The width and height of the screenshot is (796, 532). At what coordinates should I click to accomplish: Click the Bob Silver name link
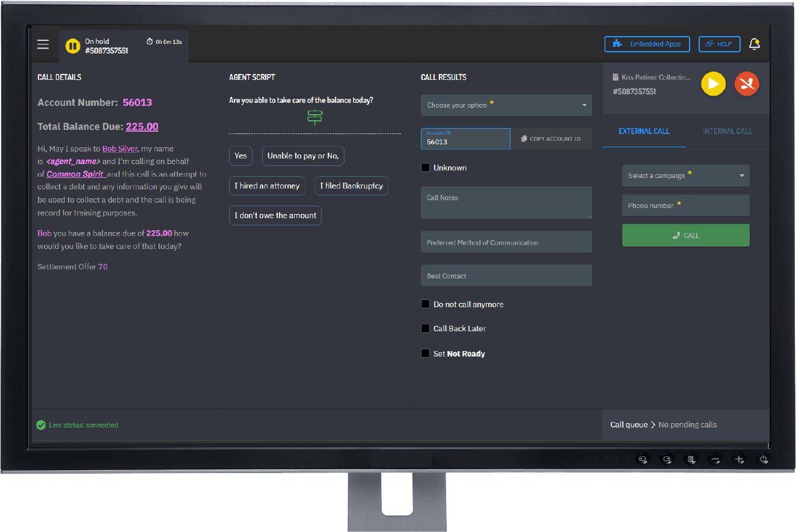tap(120, 148)
